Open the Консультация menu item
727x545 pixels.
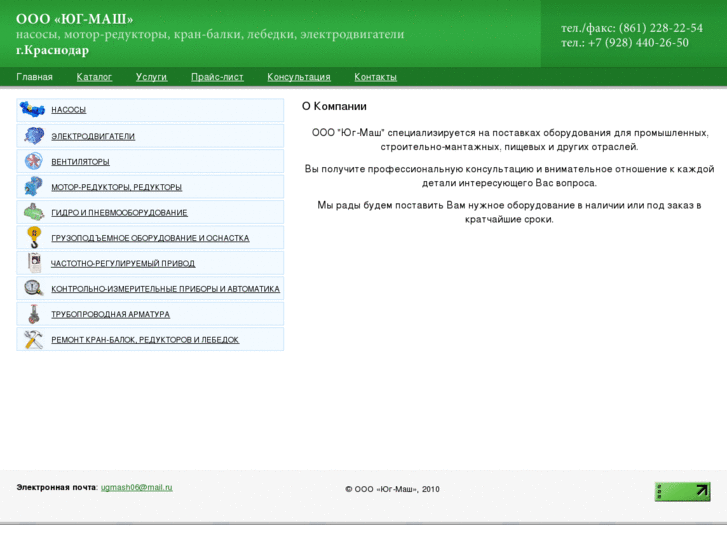pos(299,77)
